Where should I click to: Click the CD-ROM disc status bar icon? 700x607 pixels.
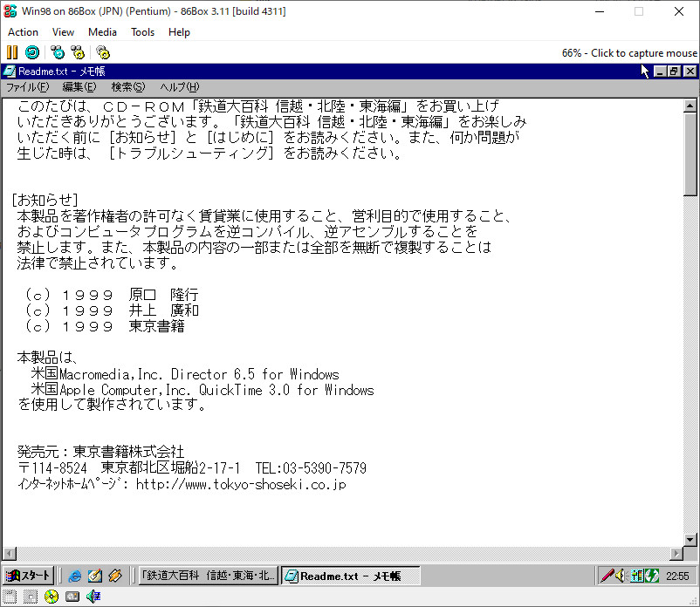click(x=51, y=597)
